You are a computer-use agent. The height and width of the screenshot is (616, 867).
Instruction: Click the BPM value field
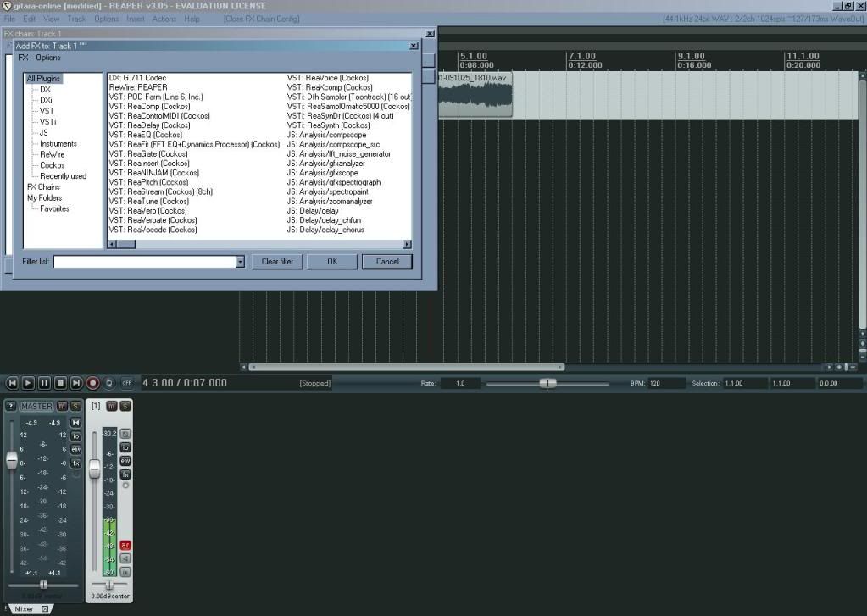tap(666, 383)
